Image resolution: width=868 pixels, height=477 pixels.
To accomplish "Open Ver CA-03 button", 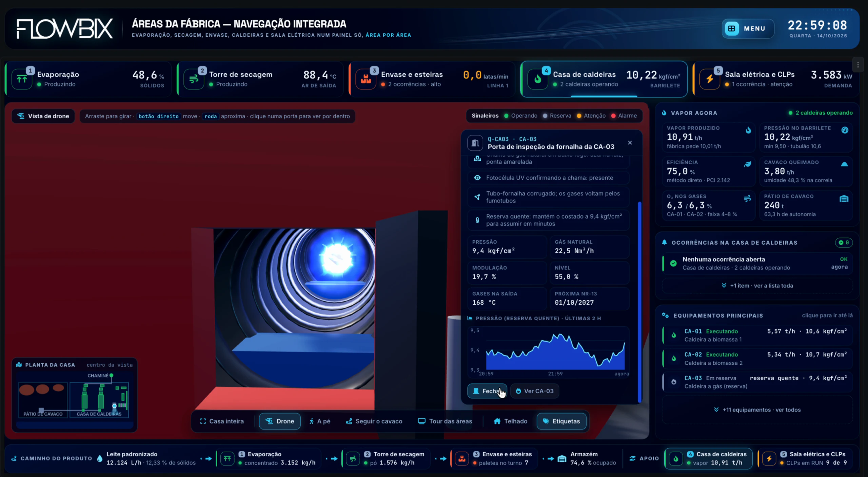I will [x=534, y=391].
